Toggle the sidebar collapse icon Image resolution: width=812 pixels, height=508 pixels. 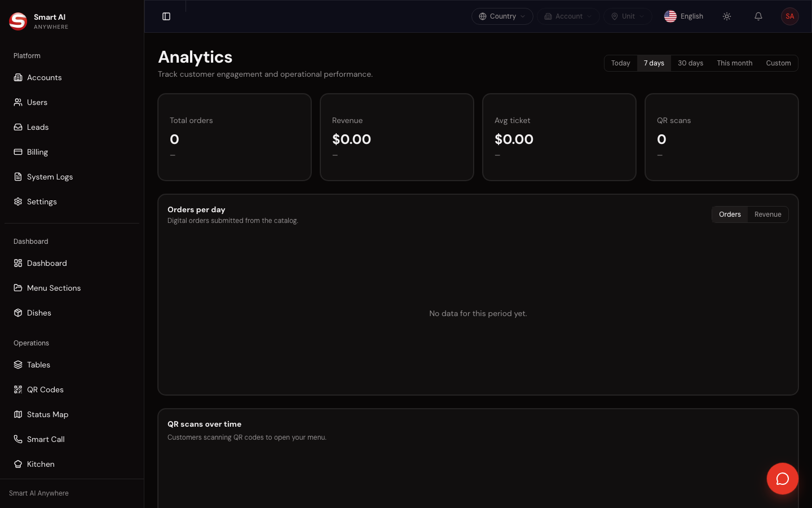click(x=166, y=16)
